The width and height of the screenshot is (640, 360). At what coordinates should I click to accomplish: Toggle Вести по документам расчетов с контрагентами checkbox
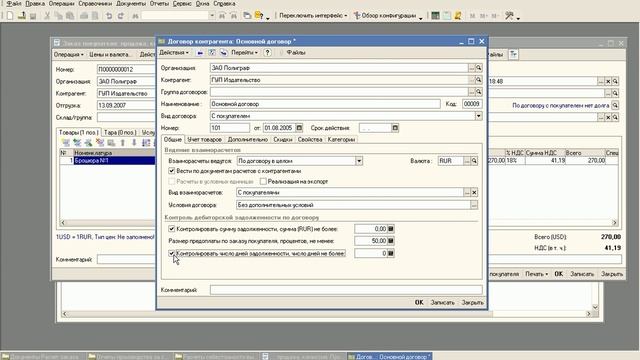click(x=171, y=171)
